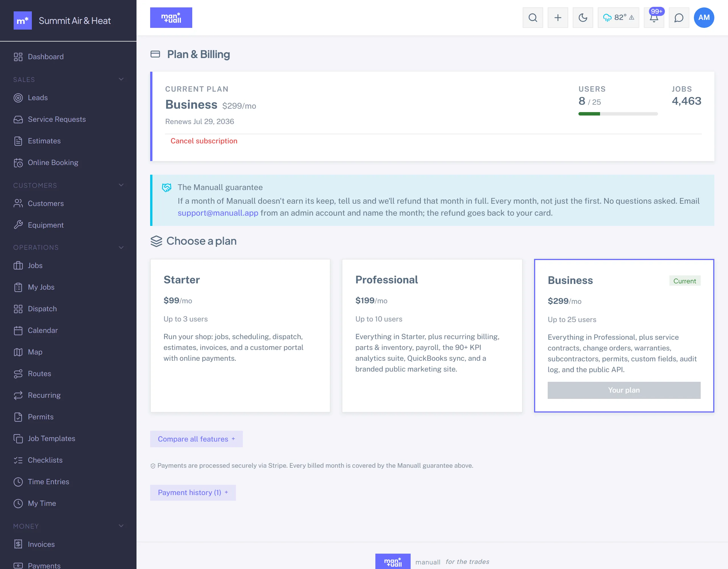
Task: Click the $99/mo Starter price
Action: point(178,300)
